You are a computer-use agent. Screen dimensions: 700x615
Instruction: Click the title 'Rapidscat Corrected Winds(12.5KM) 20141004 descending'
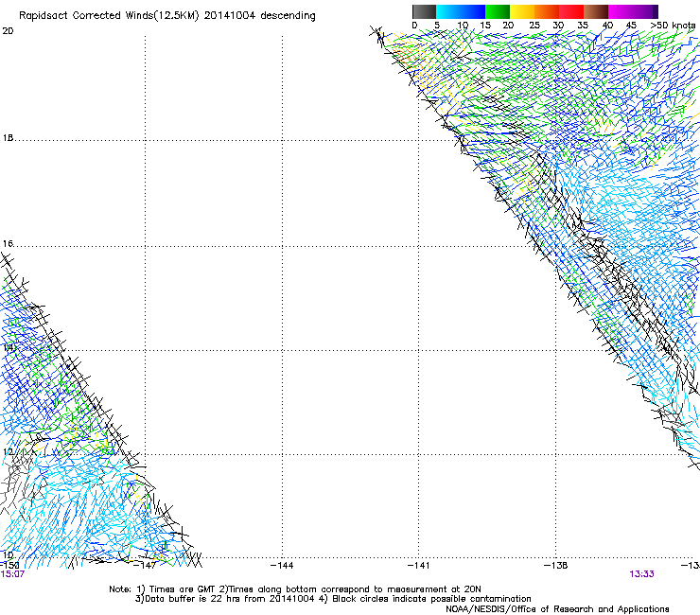(x=167, y=16)
